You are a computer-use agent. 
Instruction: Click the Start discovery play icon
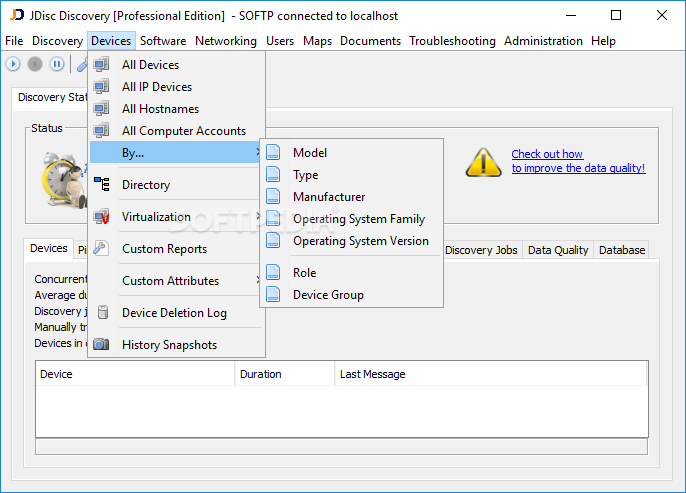pyautogui.click(x=13, y=64)
